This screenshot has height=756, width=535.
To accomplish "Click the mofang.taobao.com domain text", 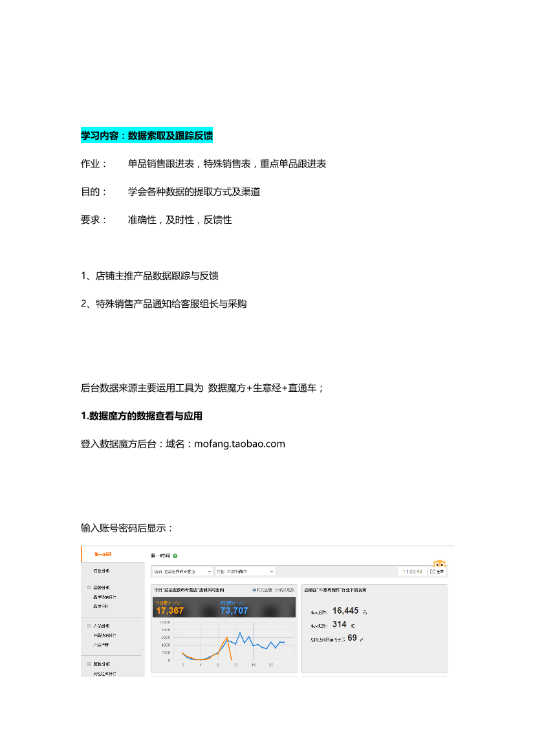I will click(x=239, y=444).
